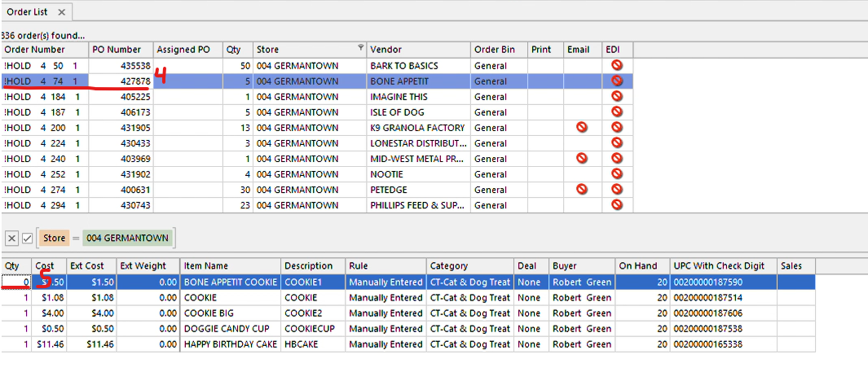The height and width of the screenshot is (381, 868).
Task: Click EDI blocked icon for ISLE OF DOG
Action: click(x=617, y=112)
